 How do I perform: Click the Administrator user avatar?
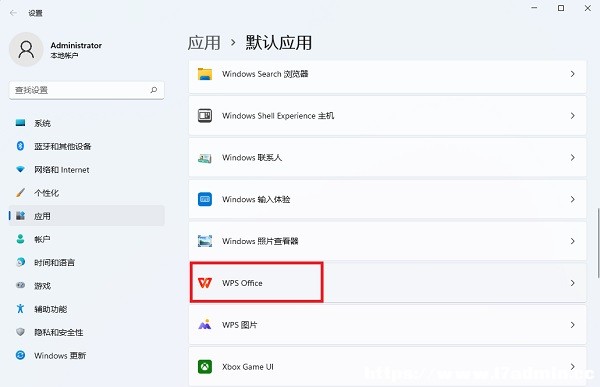click(x=26, y=49)
